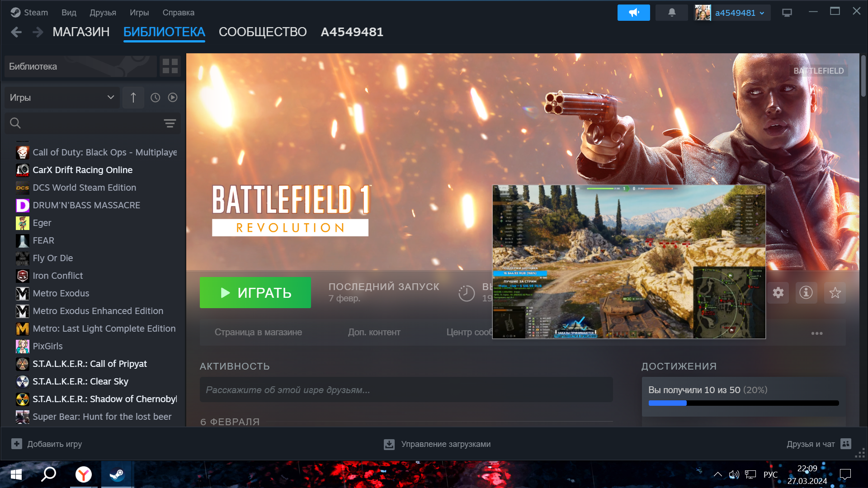This screenshot has height=488, width=868.
Task: Click the Metro Exodus game icon
Action: click(23, 293)
